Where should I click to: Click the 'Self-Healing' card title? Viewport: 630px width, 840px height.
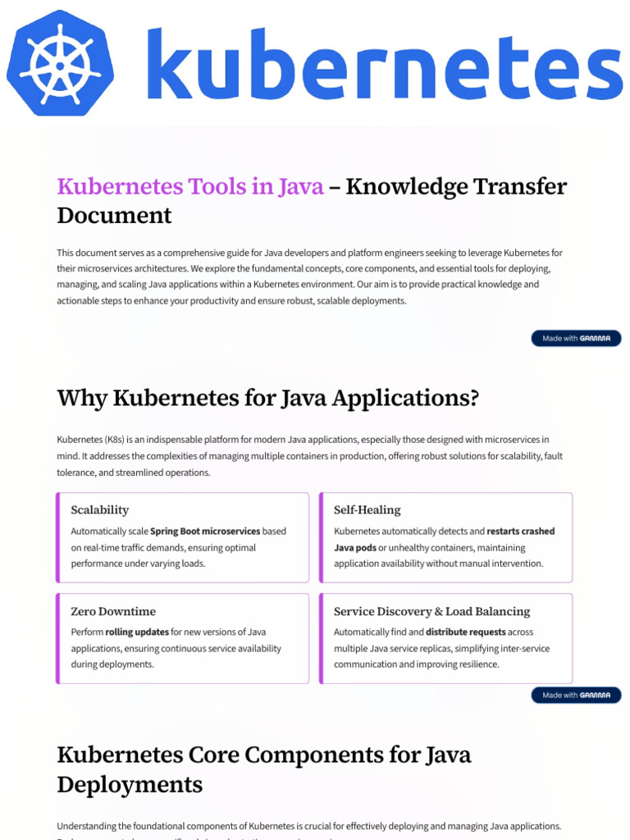point(367,509)
